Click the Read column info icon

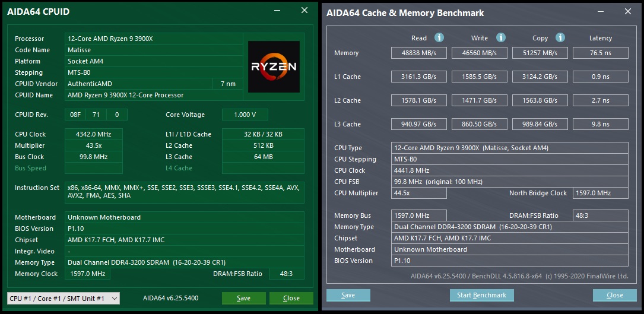(x=439, y=38)
